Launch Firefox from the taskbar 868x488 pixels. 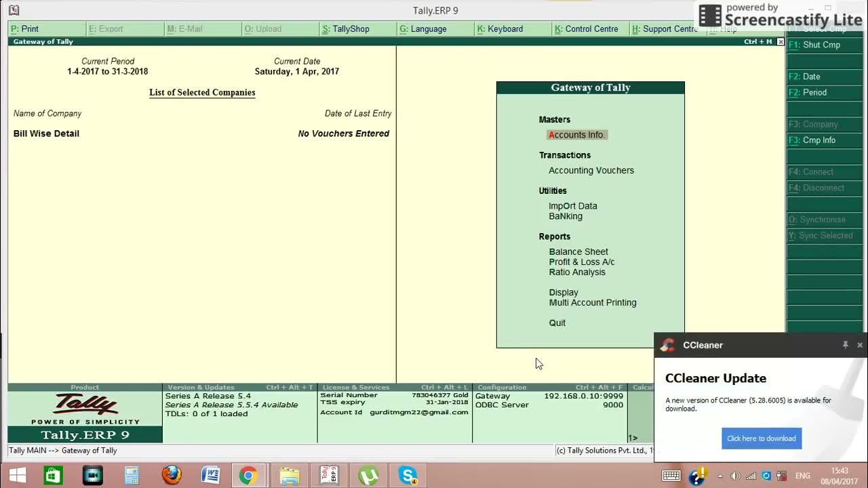[172, 476]
